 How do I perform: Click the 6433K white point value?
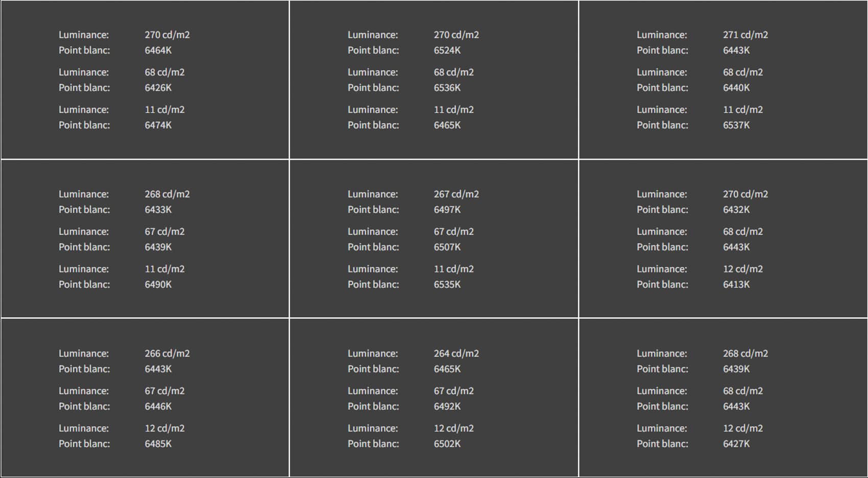tap(158, 210)
